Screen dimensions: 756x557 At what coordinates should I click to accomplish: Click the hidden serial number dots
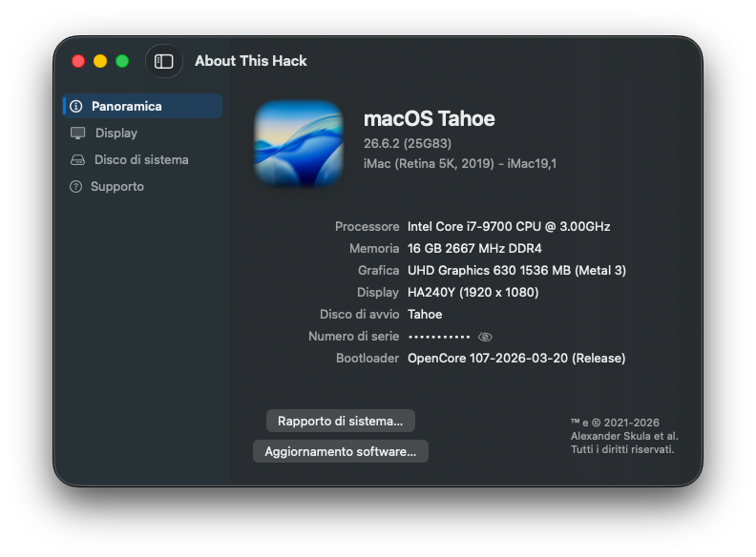(x=439, y=337)
